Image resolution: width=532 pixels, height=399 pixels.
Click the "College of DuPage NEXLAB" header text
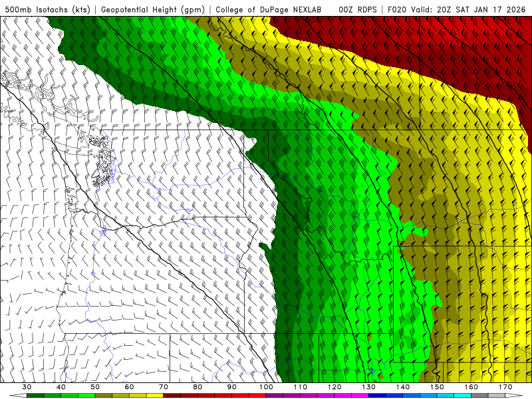[268, 9]
